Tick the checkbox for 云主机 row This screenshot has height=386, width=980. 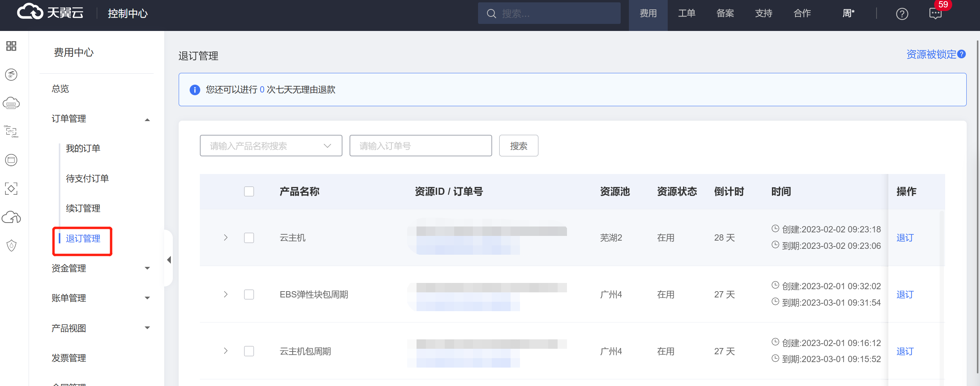coord(249,238)
